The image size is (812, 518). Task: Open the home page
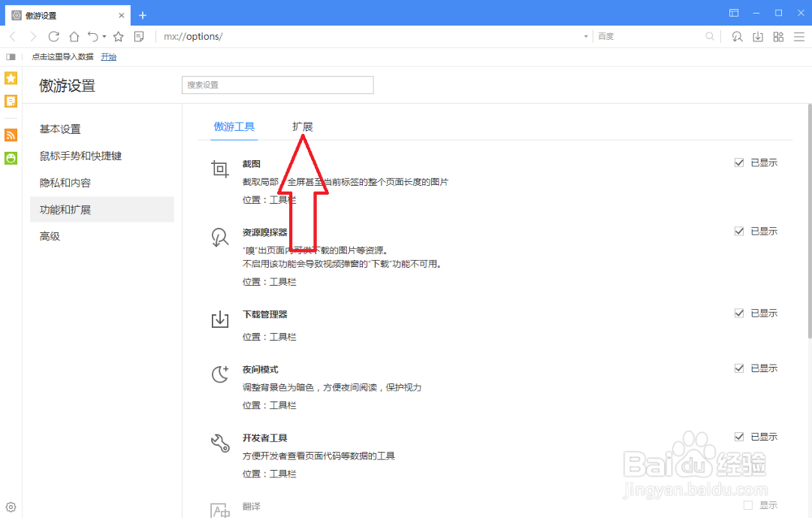(74, 37)
